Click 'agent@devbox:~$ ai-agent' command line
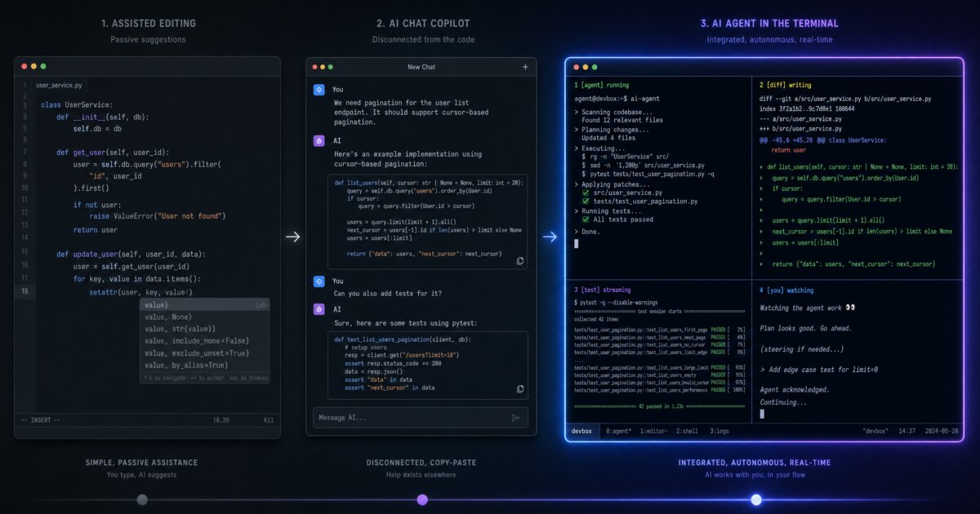The width and height of the screenshot is (980, 514). (617, 98)
